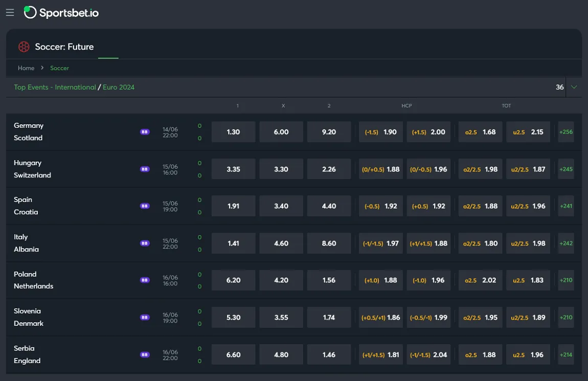Image resolution: width=588 pixels, height=381 pixels.
Task: Open the Top Events - International link
Action: click(55, 87)
